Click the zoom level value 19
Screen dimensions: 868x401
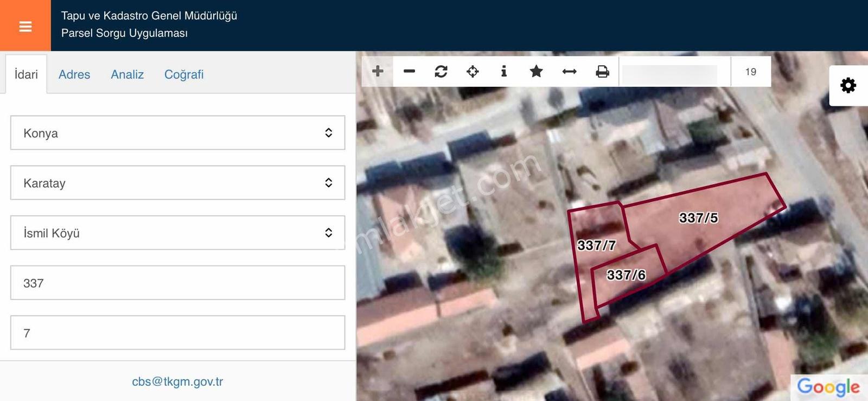pos(751,72)
